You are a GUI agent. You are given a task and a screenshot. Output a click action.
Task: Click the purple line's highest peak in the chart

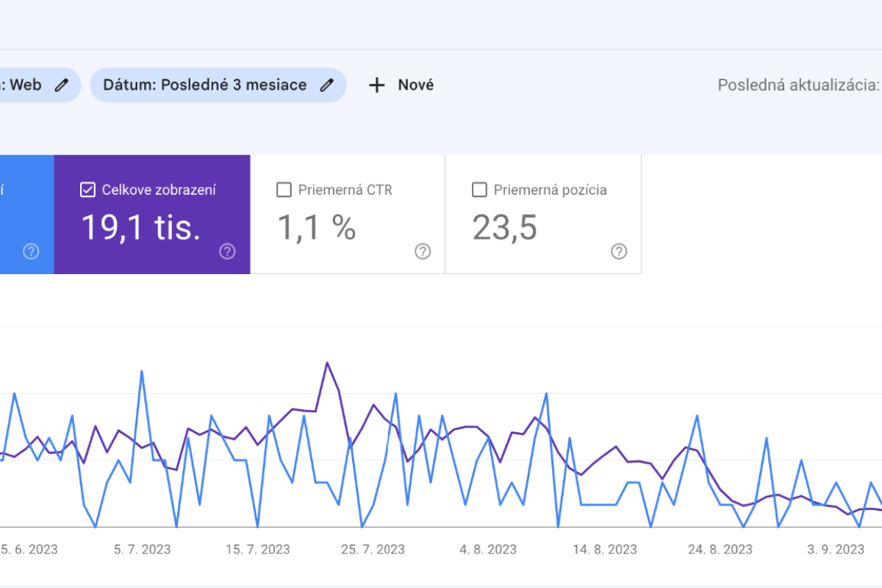(x=327, y=362)
